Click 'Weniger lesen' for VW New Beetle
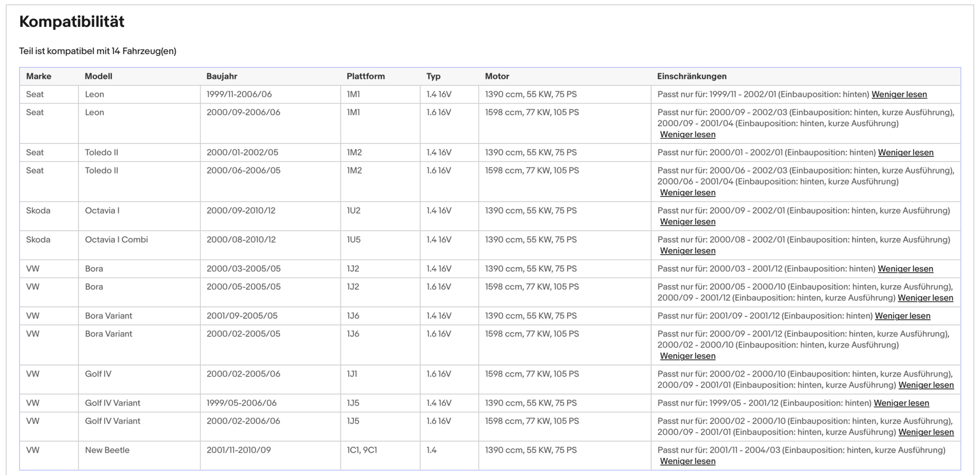 tap(687, 461)
